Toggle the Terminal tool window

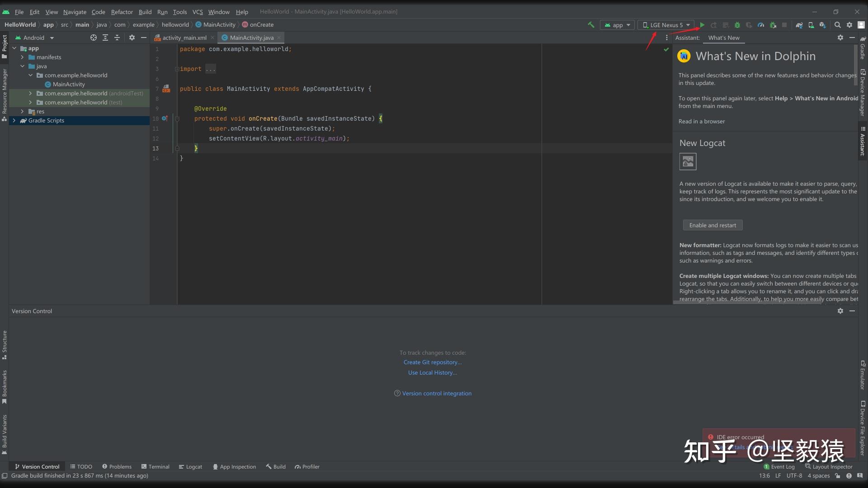[155, 467]
